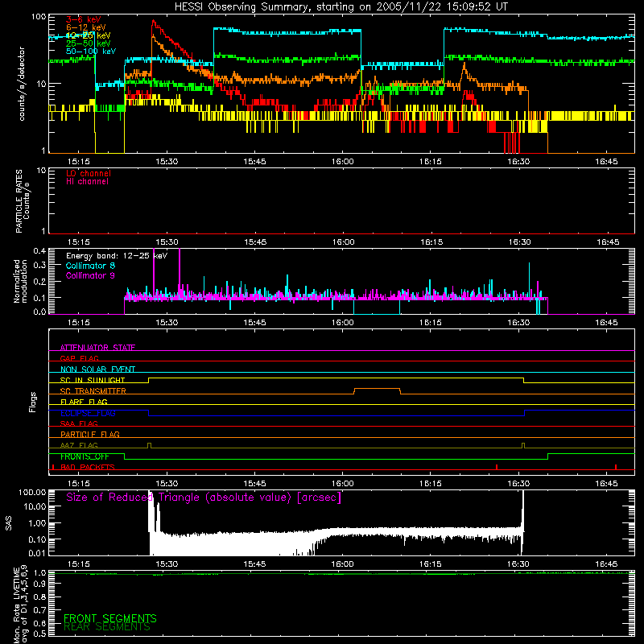644x644 pixels.
Task: Click the 'Energy band: 12-25 keV' label
Action: (116, 256)
